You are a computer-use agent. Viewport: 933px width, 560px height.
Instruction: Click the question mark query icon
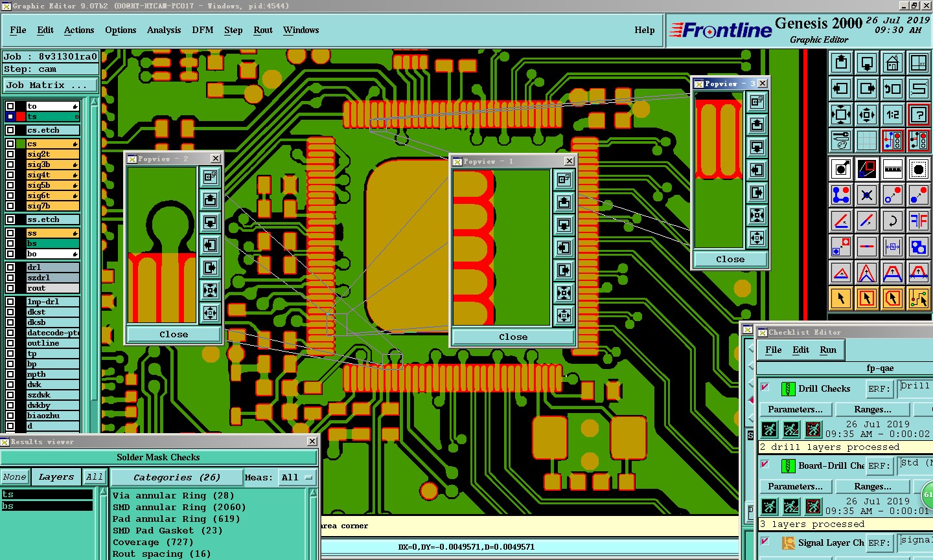[x=919, y=115]
